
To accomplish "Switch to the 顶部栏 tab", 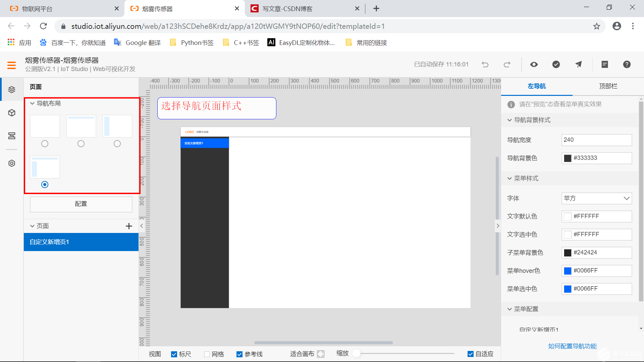I will pyautogui.click(x=608, y=86).
